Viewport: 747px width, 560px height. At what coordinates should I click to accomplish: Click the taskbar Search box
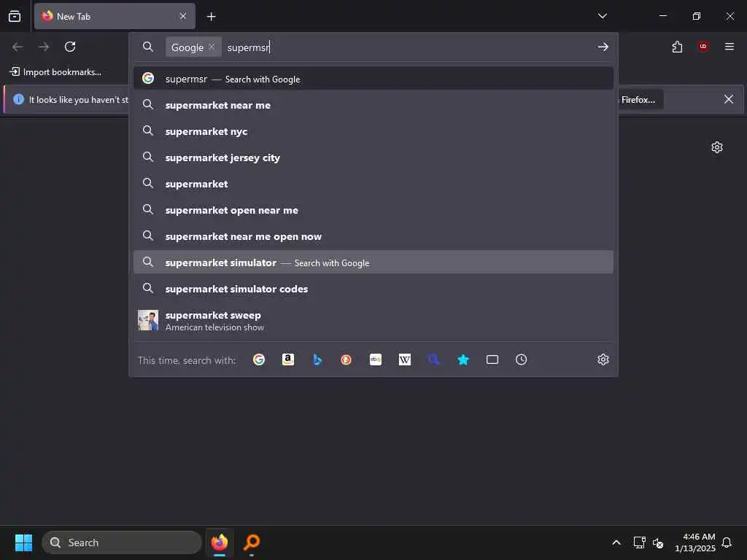point(122,542)
